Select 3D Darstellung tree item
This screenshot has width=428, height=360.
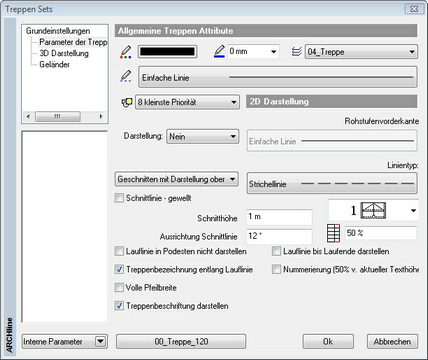coord(64,53)
